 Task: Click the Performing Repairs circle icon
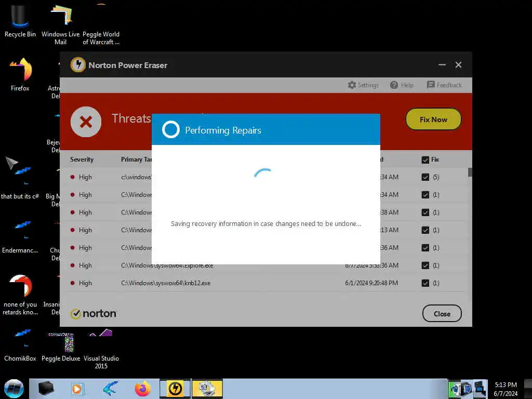point(170,129)
